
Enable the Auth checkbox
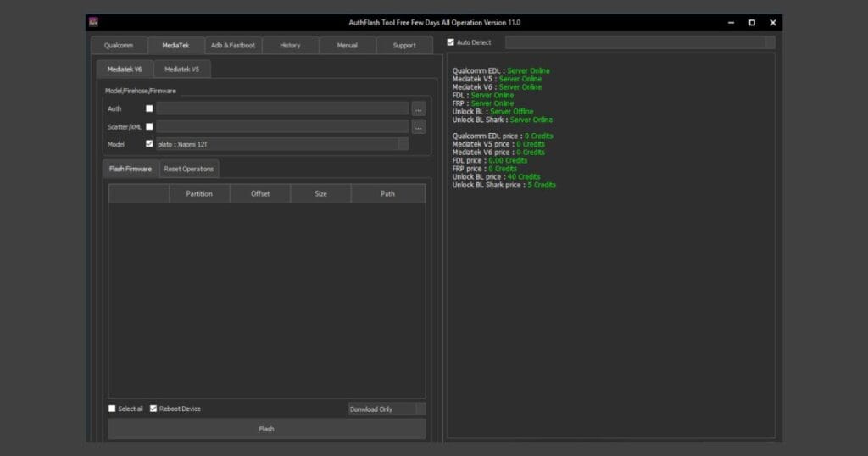tap(149, 108)
